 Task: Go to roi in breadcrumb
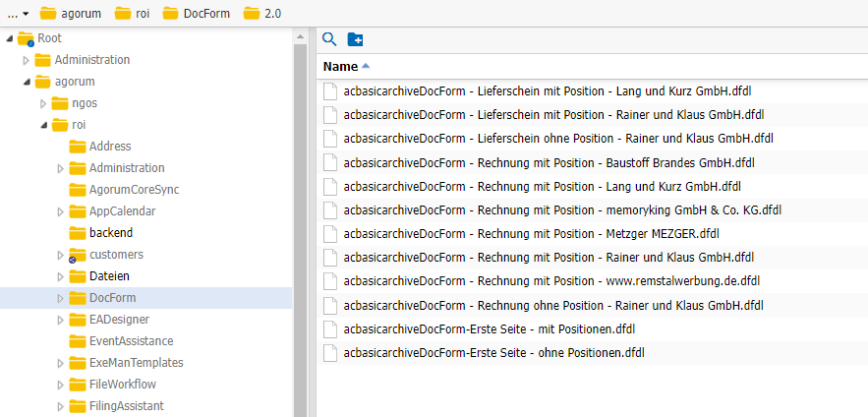pyautogui.click(x=133, y=14)
